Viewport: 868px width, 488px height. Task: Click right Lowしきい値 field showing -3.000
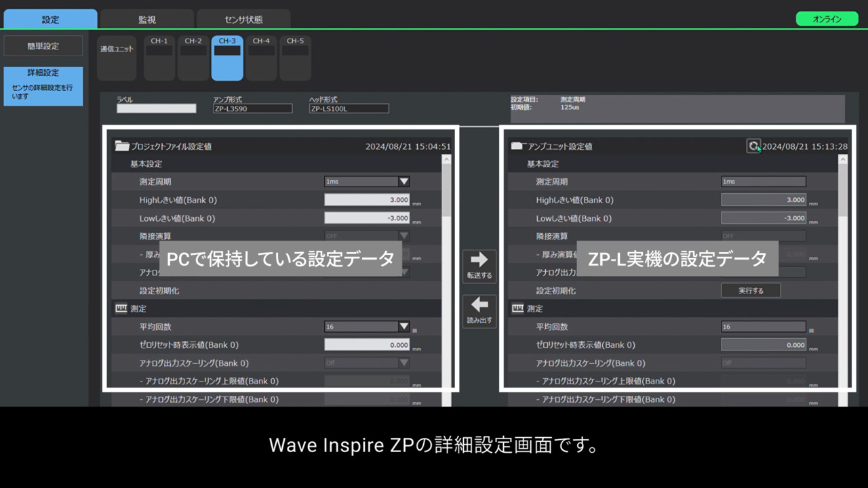tap(764, 218)
